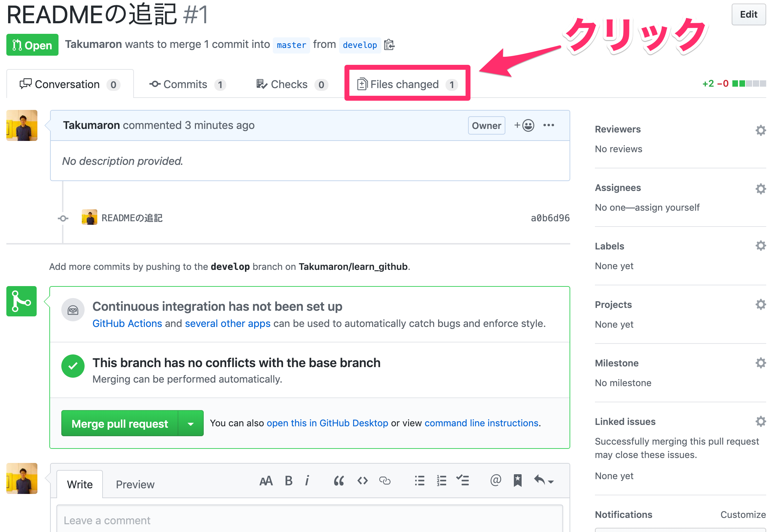781x532 pixels.
Task: Click the bold formatting icon
Action: click(x=289, y=481)
